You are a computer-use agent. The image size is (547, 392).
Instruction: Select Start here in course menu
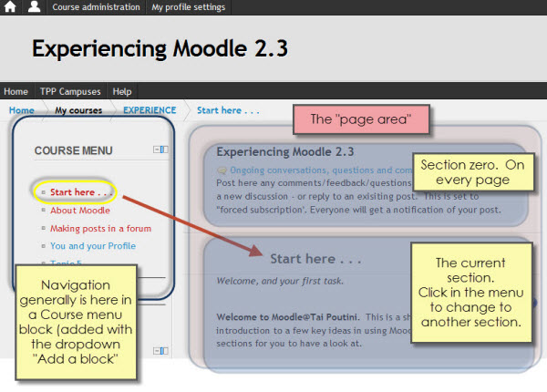click(80, 192)
